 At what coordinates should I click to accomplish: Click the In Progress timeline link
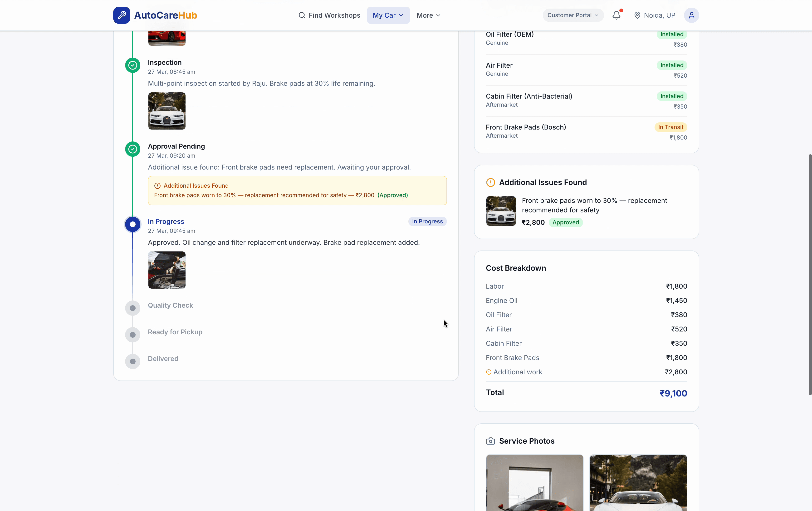pos(166,221)
